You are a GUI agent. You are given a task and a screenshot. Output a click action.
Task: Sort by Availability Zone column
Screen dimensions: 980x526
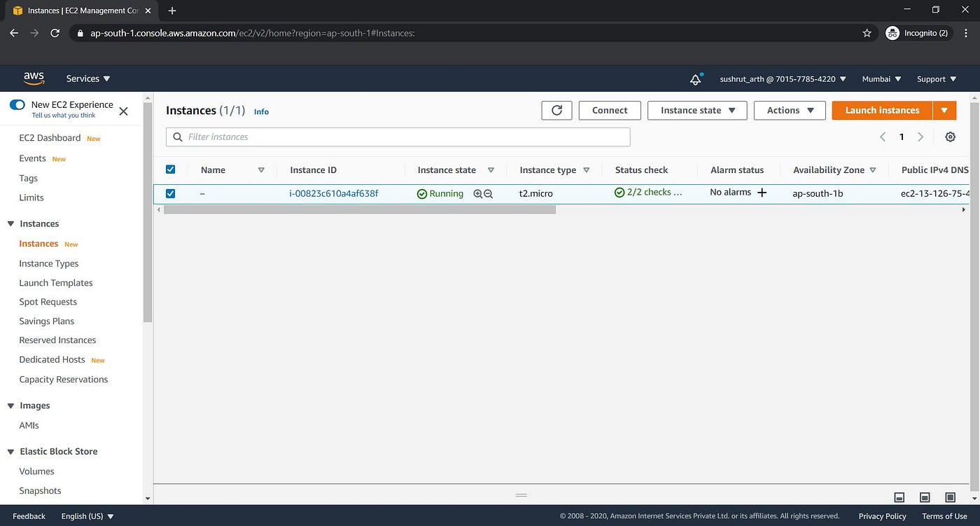pyautogui.click(x=872, y=170)
